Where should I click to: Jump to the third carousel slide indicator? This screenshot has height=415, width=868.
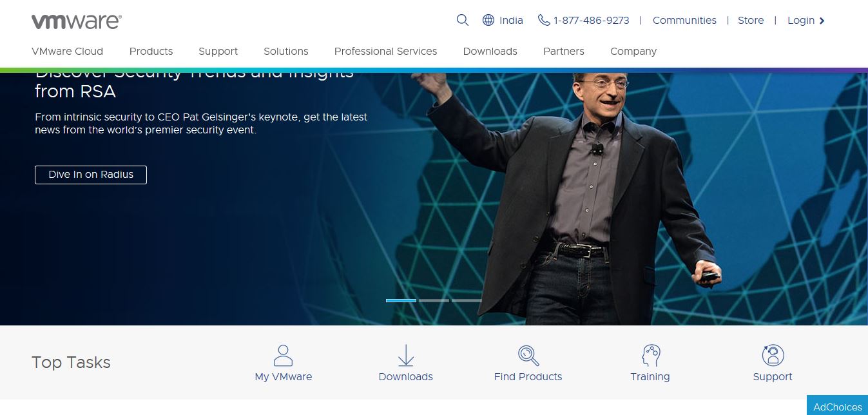coord(467,300)
